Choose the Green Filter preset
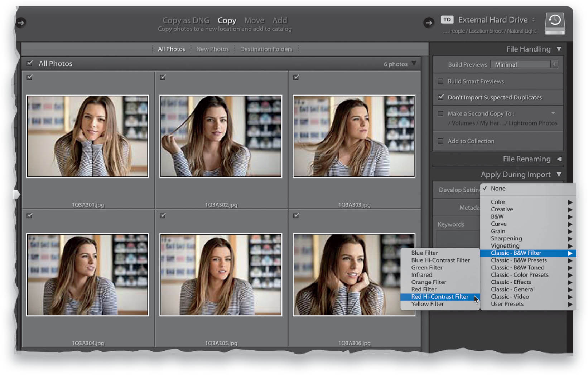This screenshot has width=588, height=375. (x=440, y=268)
